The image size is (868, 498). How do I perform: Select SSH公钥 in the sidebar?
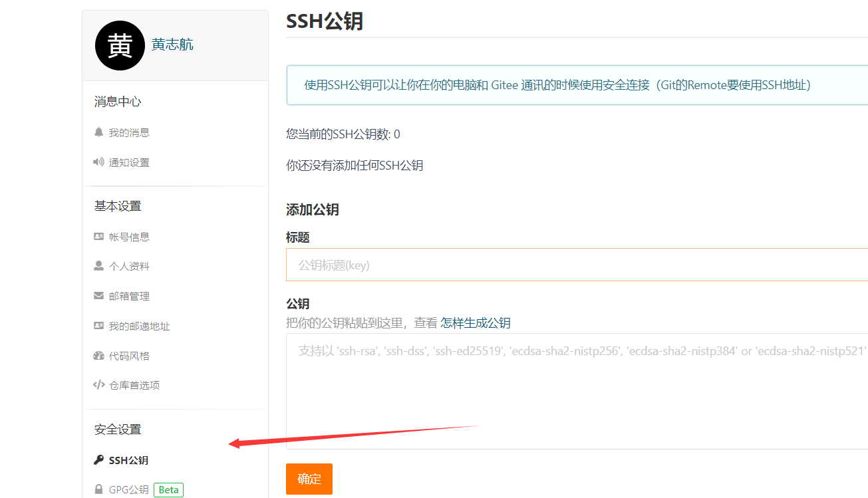[128, 460]
